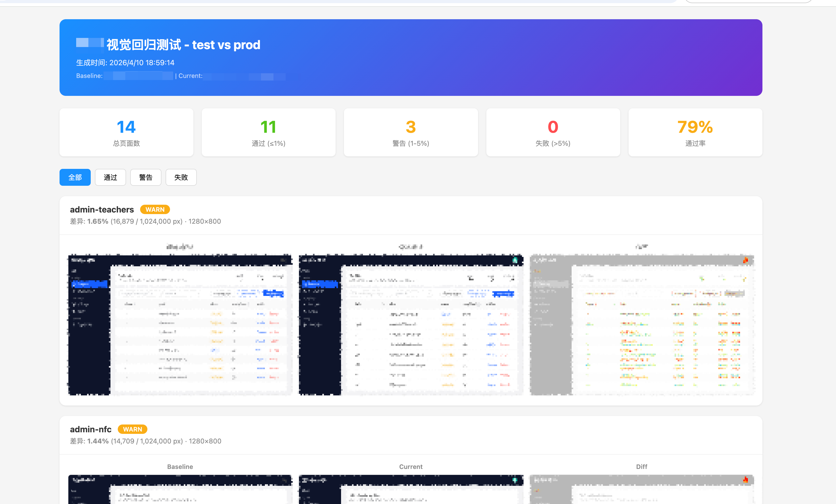Open the admin-nfc Baseline screenshot thumbnail
Viewport: 836px width, 504px height.
[180, 489]
